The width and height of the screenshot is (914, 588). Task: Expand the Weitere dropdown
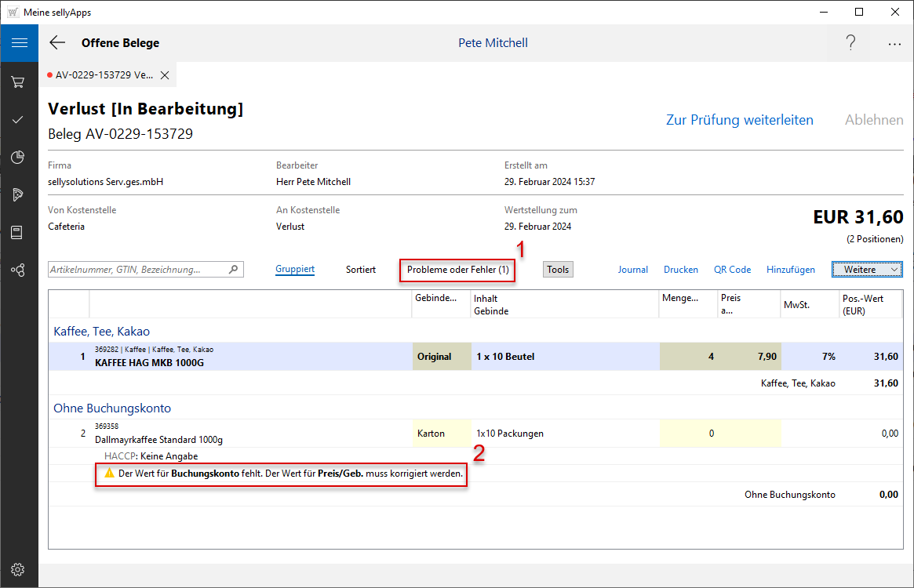(x=867, y=269)
